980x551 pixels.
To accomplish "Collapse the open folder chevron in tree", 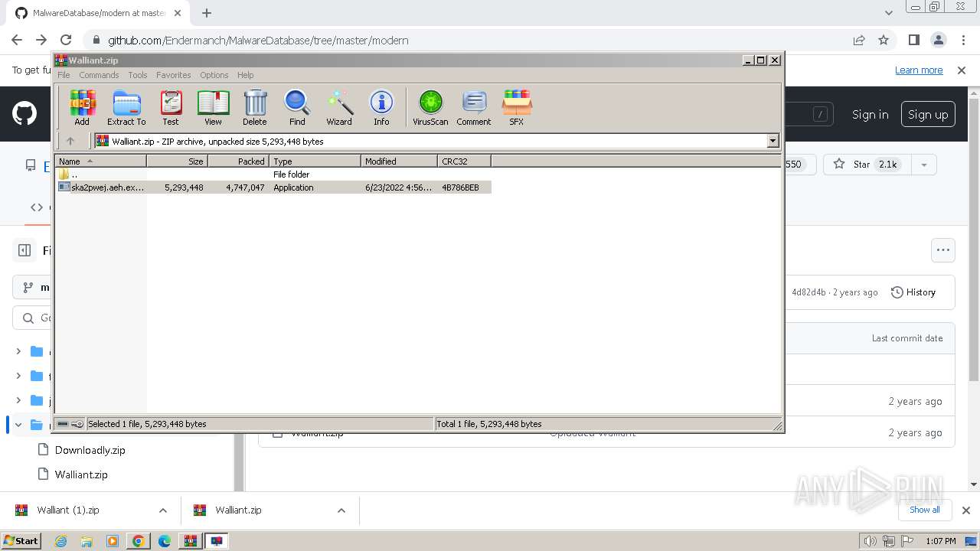I will point(18,424).
